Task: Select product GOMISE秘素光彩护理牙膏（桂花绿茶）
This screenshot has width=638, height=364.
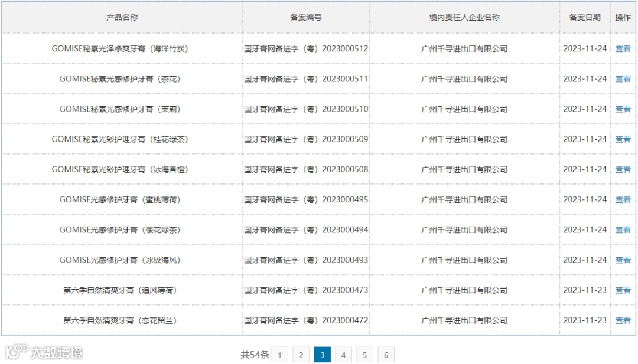Action: point(120,139)
